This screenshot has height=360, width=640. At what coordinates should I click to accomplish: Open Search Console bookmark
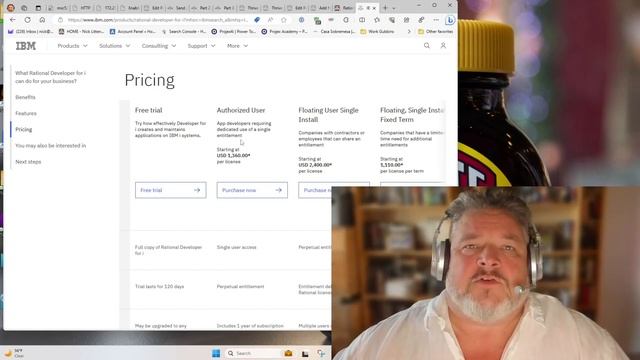click(184, 31)
